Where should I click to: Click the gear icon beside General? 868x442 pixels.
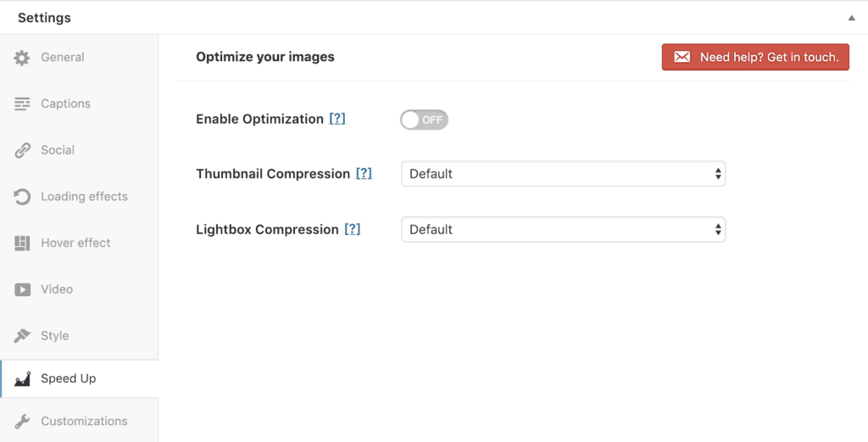point(22,58)
